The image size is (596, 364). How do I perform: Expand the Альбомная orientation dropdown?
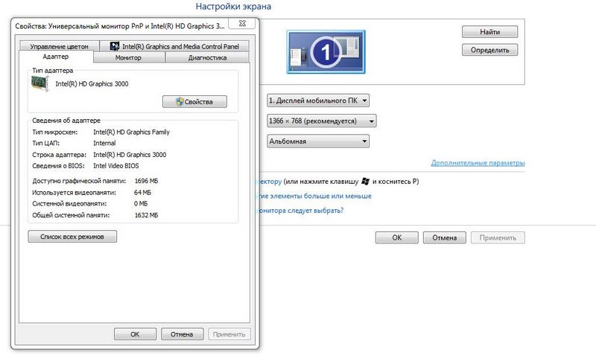tap(318, 141)
